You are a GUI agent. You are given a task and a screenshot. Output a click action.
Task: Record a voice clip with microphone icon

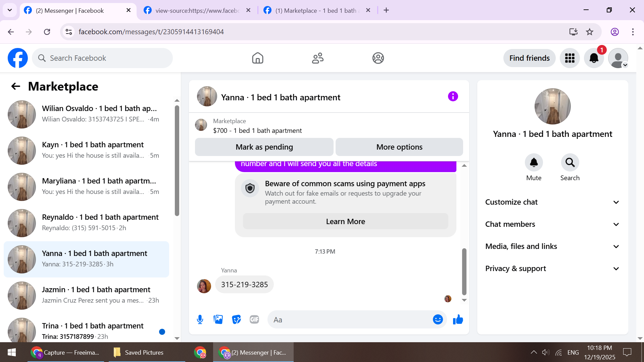[200, 320]
